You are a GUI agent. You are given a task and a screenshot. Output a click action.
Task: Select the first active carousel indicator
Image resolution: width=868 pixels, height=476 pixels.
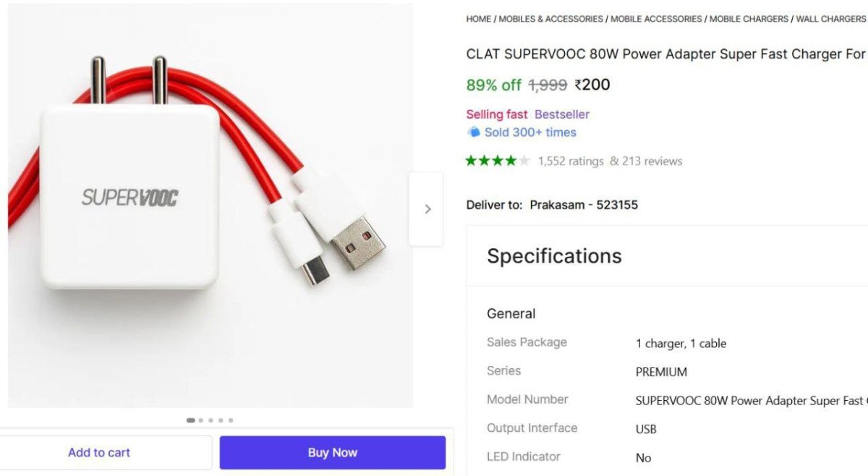pos(191,420)
